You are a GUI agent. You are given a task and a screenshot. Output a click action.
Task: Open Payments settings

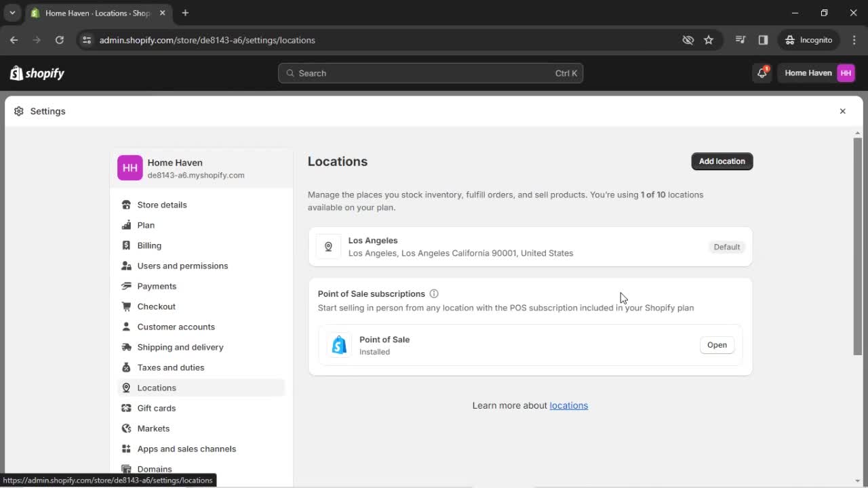(201, 286)
